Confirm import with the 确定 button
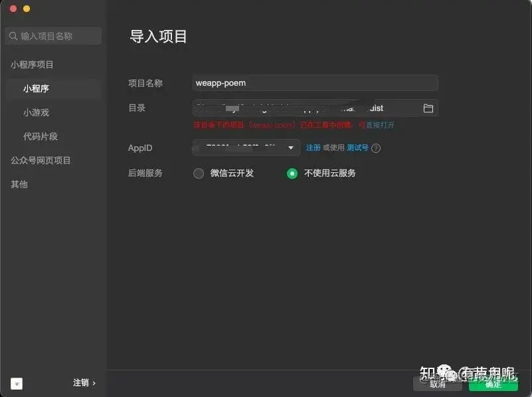532x397 pixels. pyautogui.click(x=493, y=384)
